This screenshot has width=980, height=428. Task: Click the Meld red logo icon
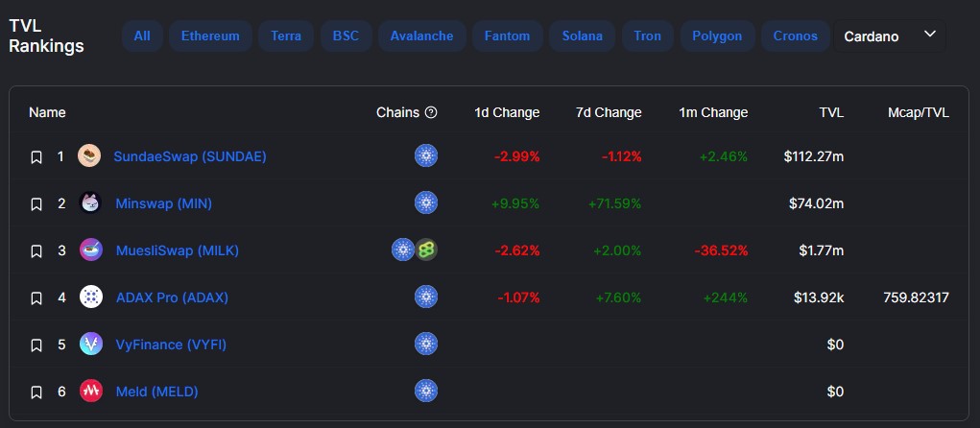coord(91,392)
